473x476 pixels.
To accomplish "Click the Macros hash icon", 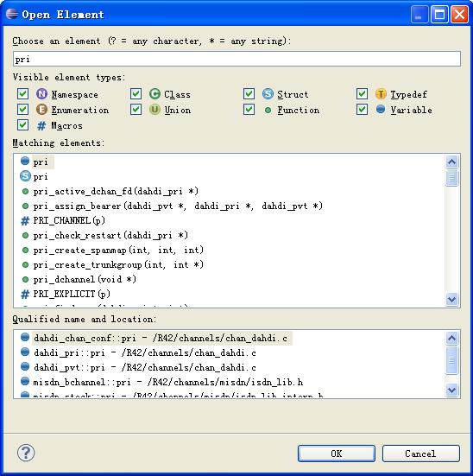I will click(41, 125).
